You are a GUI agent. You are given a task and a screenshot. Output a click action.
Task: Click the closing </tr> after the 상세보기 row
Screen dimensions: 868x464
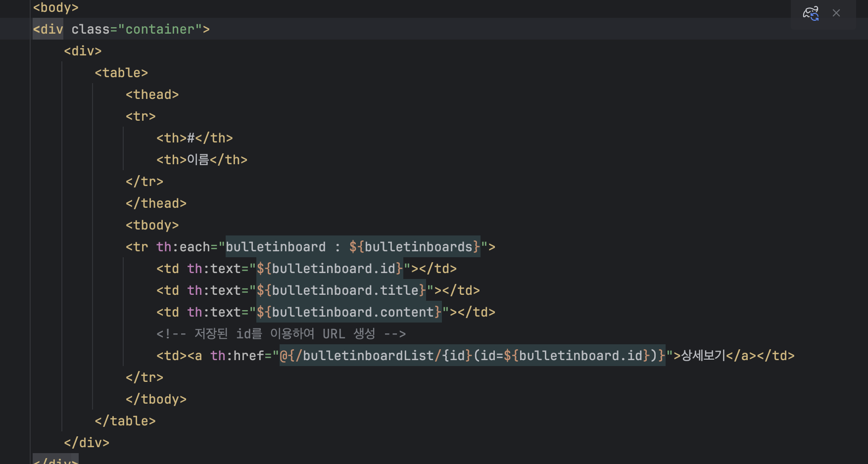coord(144,377)
